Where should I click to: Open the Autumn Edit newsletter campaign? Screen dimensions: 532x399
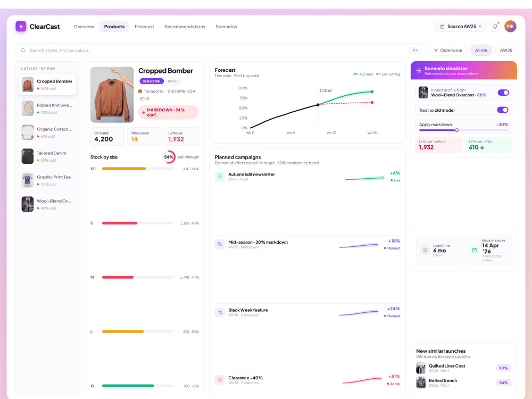pos(307,177)
